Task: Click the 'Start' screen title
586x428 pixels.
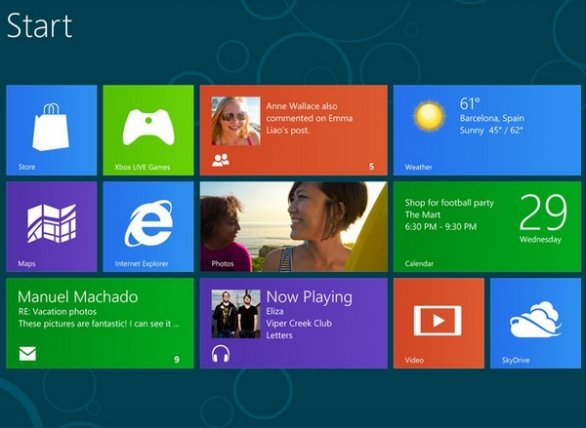Action: (39, 25)
